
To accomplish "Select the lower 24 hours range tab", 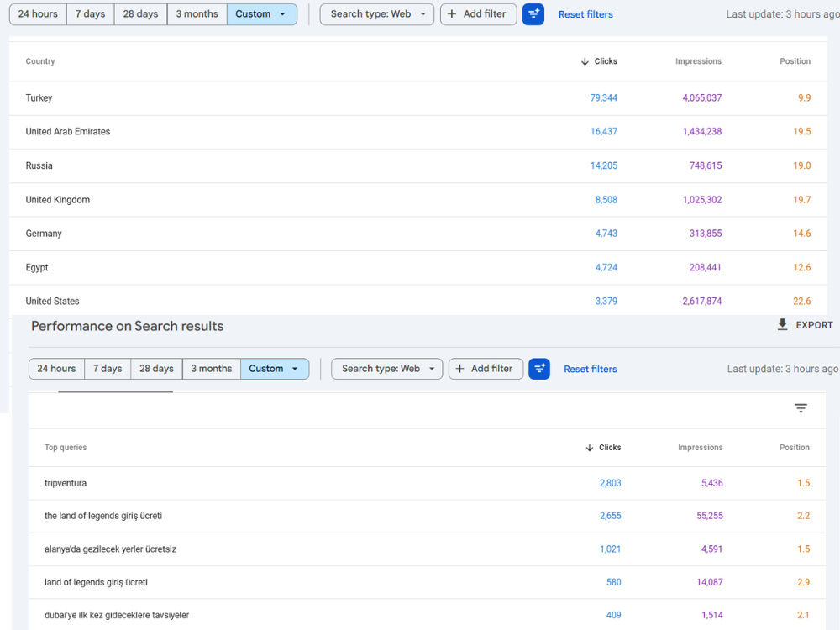I will click(x=56, y=369).
